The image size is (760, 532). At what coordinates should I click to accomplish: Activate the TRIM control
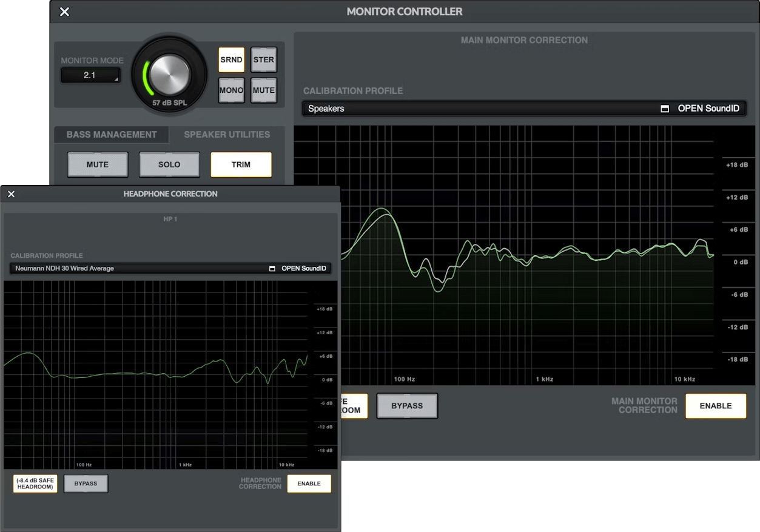coord(241,164)
